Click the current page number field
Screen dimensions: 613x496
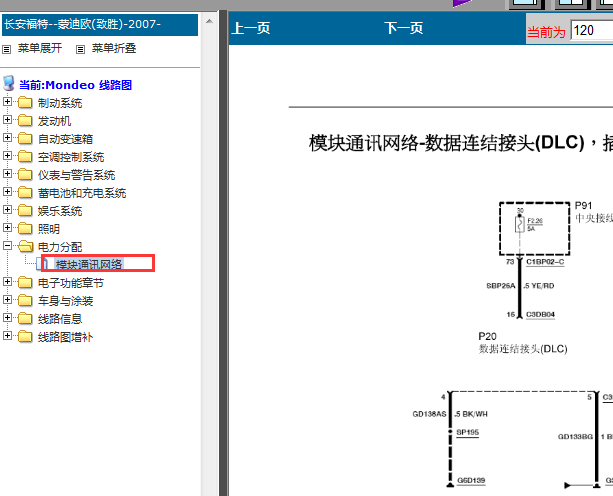click(592, 30)
